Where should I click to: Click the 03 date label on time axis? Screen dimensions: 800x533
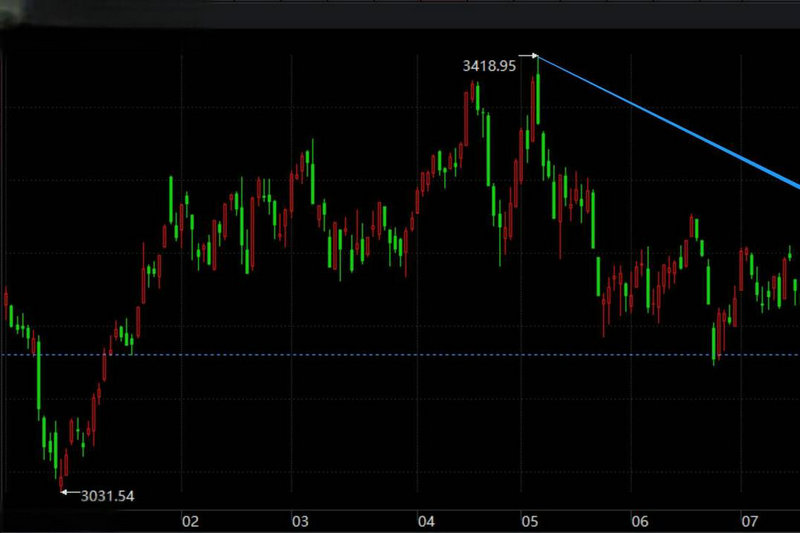(x=299, y=521)
